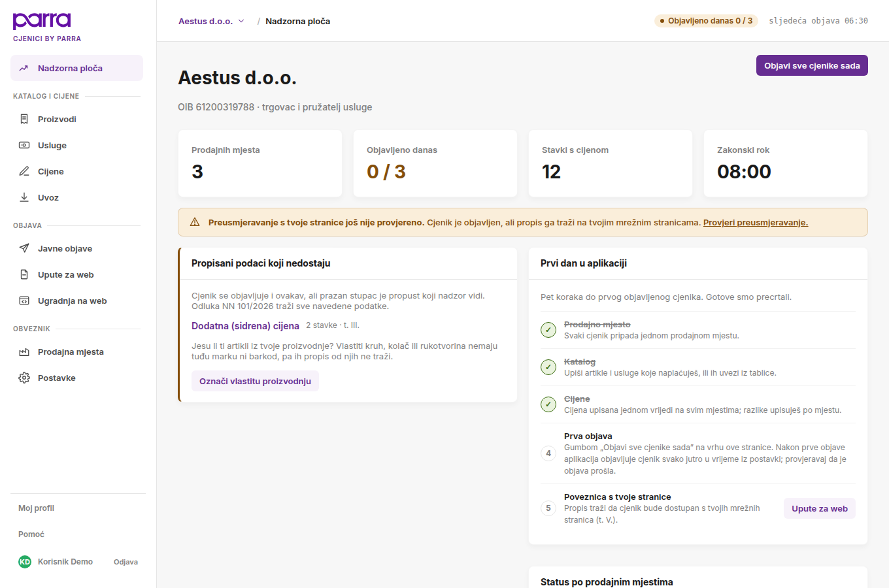Click the green checkmark beside Katalog step
Screen dimensions: 889x588
tap(548, 367)
